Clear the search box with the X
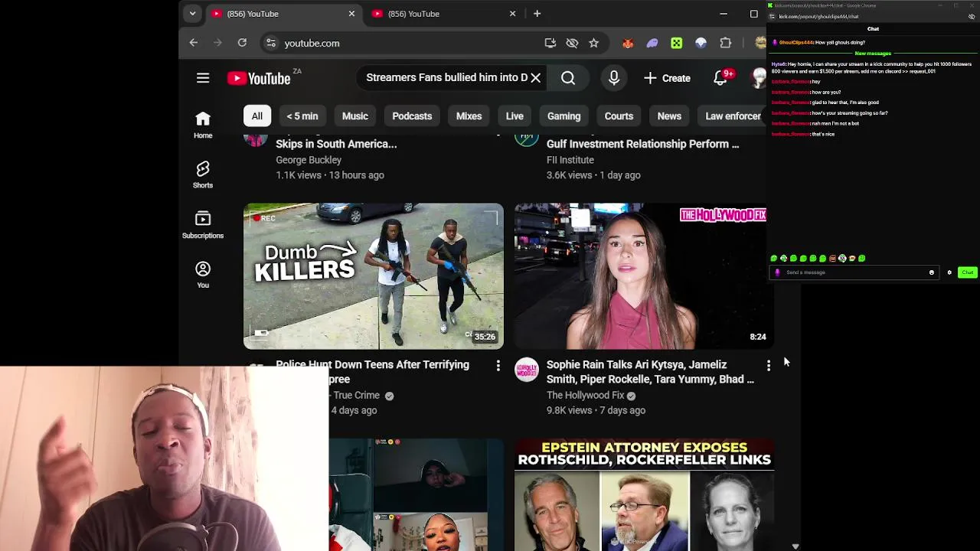Screen dimensions: 980x551 536,78
